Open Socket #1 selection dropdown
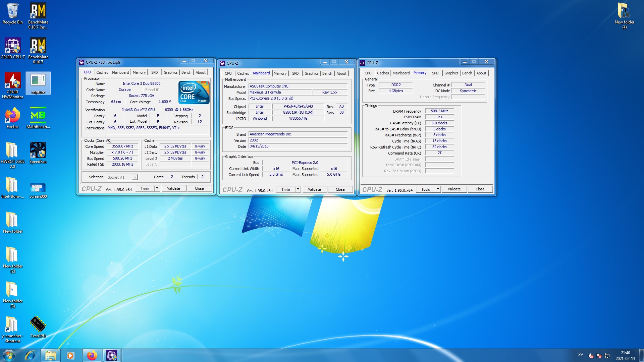Image resolution: width=644 pixels, height=362 pixels. tap(122, 177)
